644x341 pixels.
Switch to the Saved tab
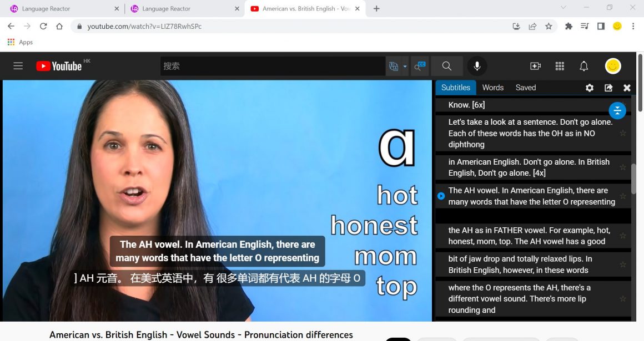click(525, 88)
